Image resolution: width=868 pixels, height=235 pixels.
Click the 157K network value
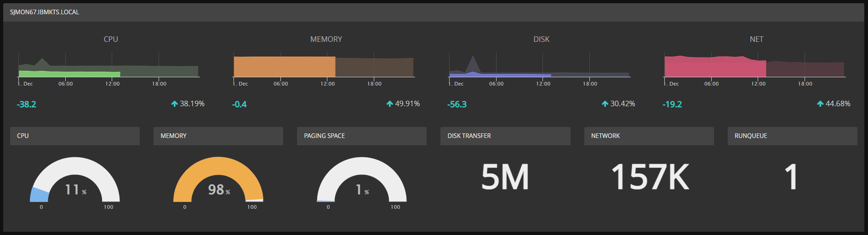pos(650,177)
